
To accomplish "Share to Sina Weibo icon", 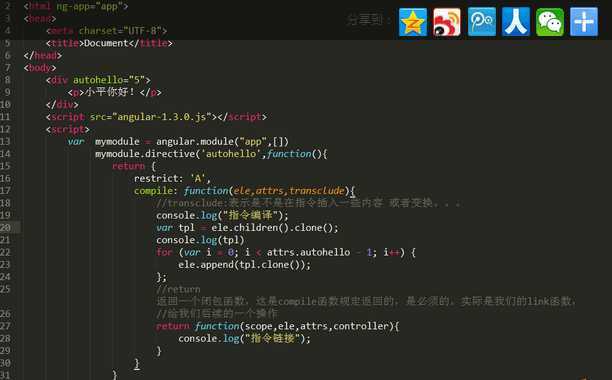I will pyautogui.click(x=447, y=22).
